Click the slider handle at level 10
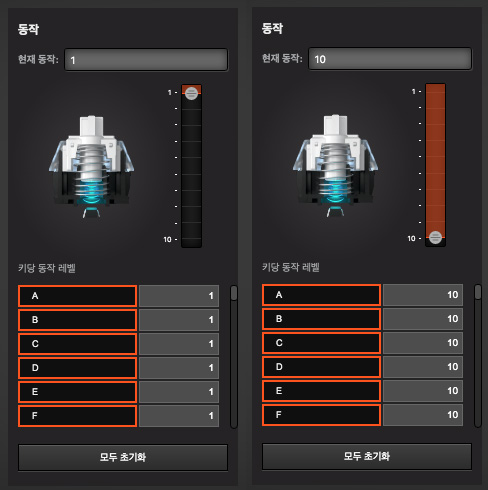This screenshot has width=488, height=490. pos(435,238)
